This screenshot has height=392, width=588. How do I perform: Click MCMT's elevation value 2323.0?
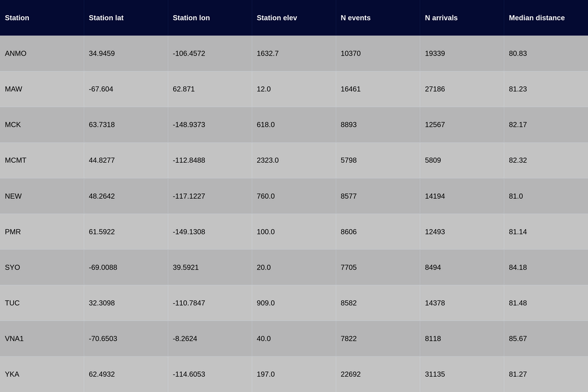(x=268, y=161)
